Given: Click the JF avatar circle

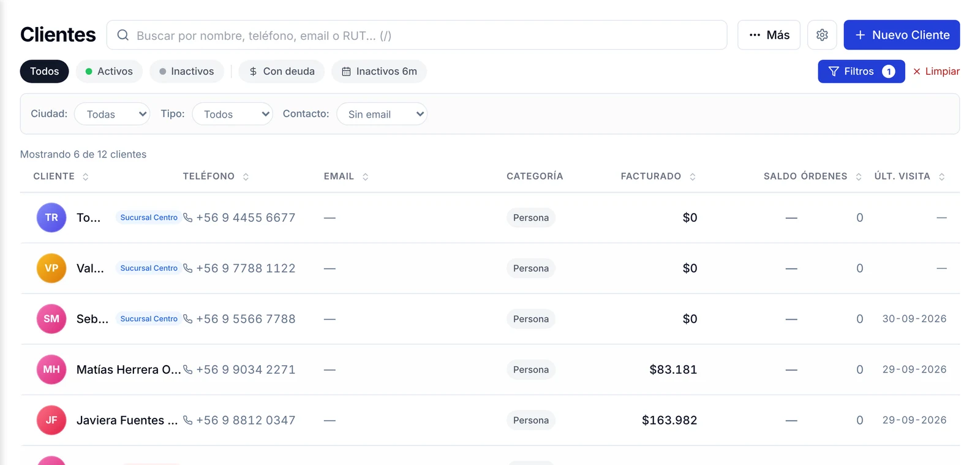Looking at the screenshot, I should point(51,420).
